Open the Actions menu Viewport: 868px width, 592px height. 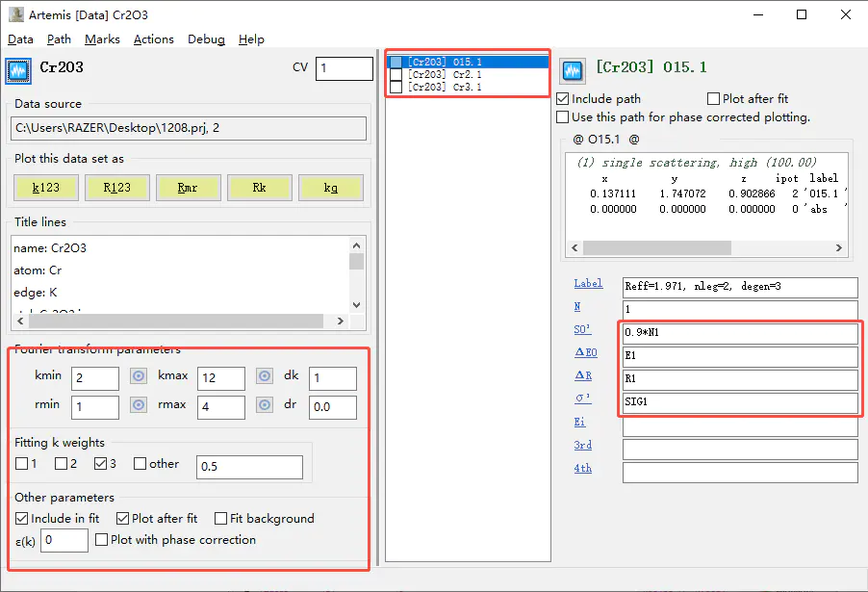[x=153, y=39]
